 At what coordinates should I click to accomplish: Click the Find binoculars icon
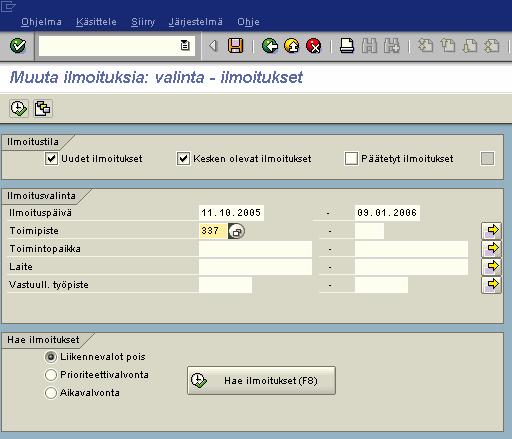(x=369, y=46)
